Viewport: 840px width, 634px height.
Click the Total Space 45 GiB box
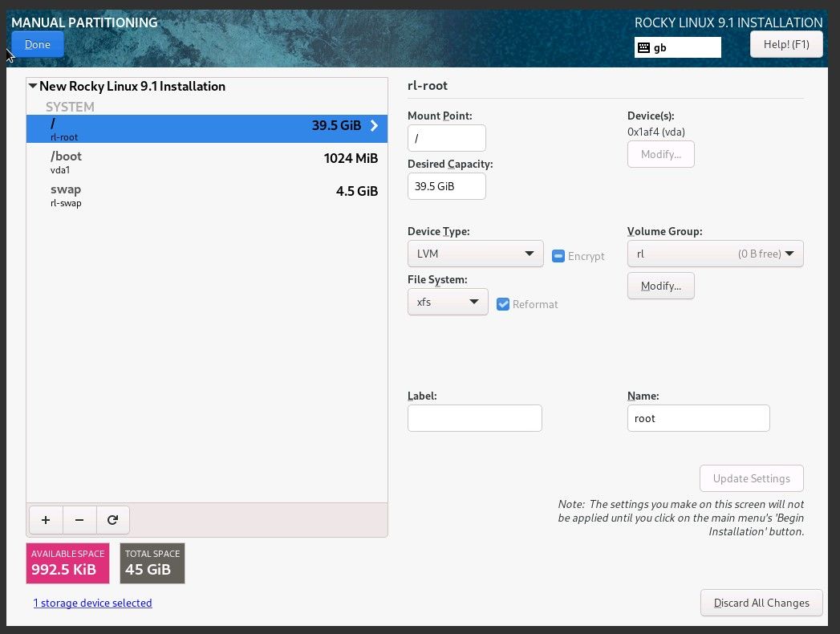[x=152, y=563]
